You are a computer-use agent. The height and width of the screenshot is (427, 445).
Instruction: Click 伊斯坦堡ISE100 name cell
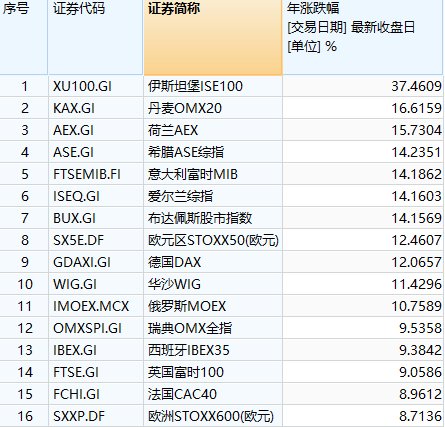coord(213,86)
